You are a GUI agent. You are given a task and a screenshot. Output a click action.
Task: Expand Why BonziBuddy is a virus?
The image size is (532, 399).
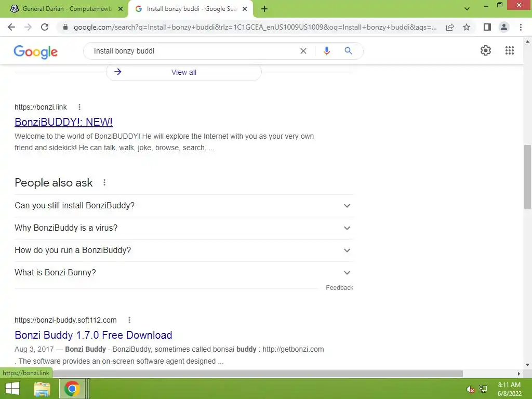pyautogui.click(x=184, y=228)
